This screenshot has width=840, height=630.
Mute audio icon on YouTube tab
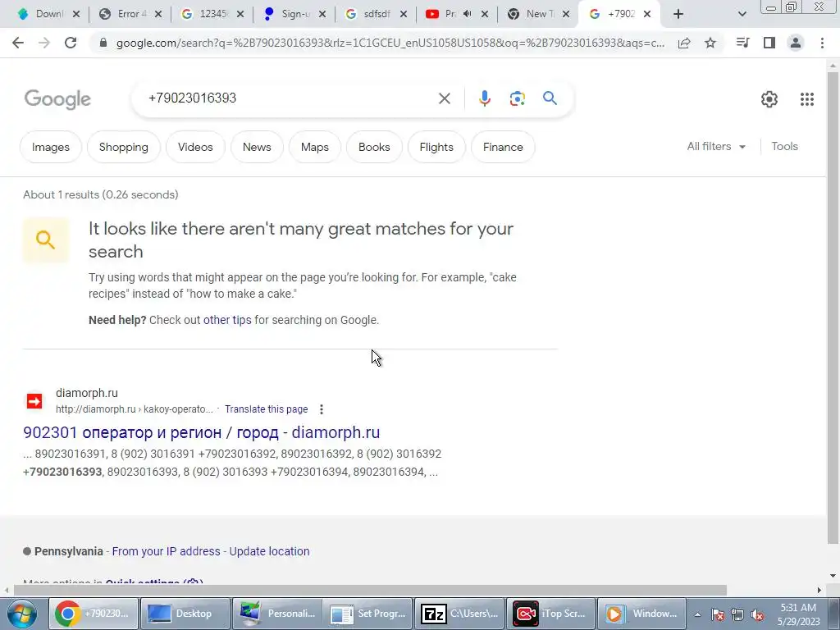tap(467, 14)
